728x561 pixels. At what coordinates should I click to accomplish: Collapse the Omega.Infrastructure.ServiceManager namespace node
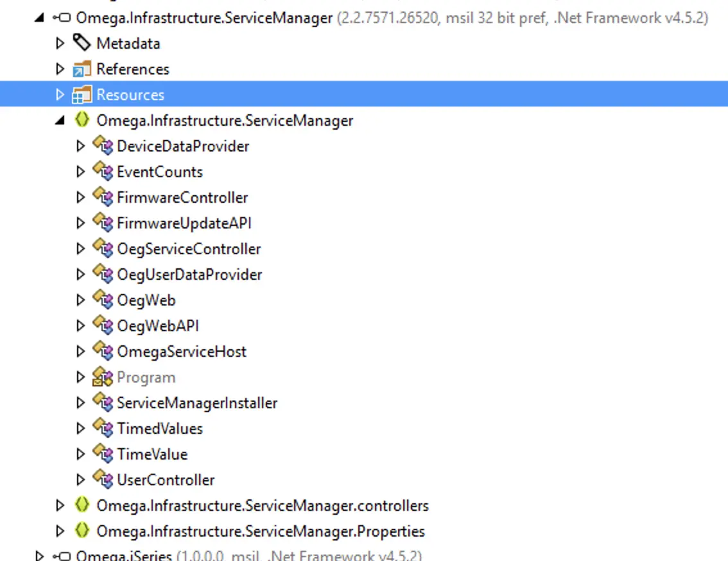pyautogui.click(x=60, y=121)
